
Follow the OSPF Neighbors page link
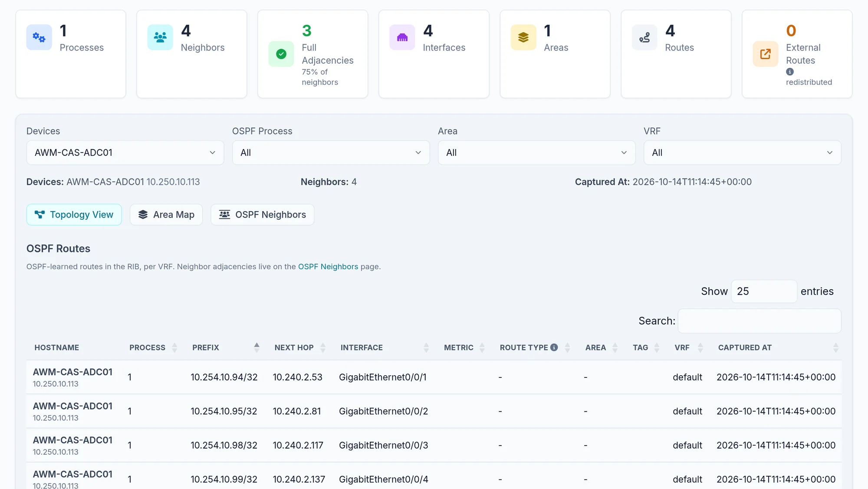[328, 267]
